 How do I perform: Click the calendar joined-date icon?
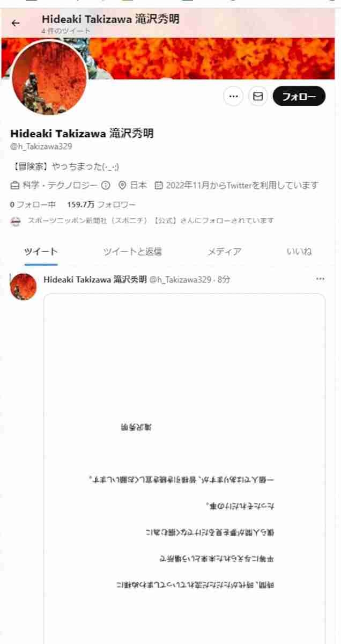[159, 186]
